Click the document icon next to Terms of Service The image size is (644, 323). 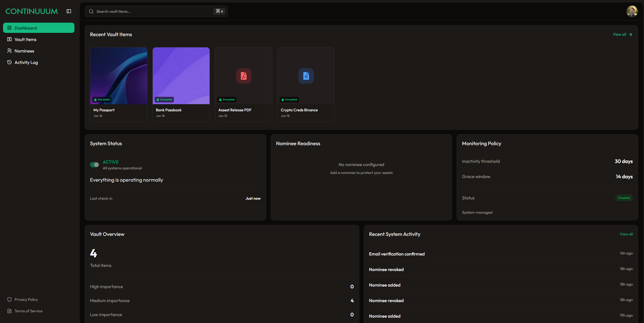pyautogui.click(x=9, y=311)
